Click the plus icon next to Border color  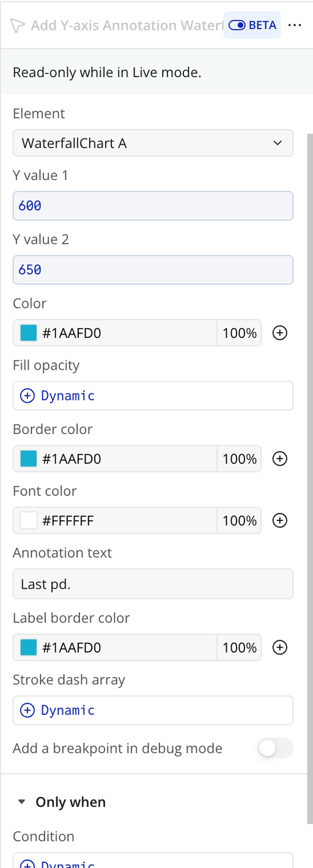pos(279,458)
